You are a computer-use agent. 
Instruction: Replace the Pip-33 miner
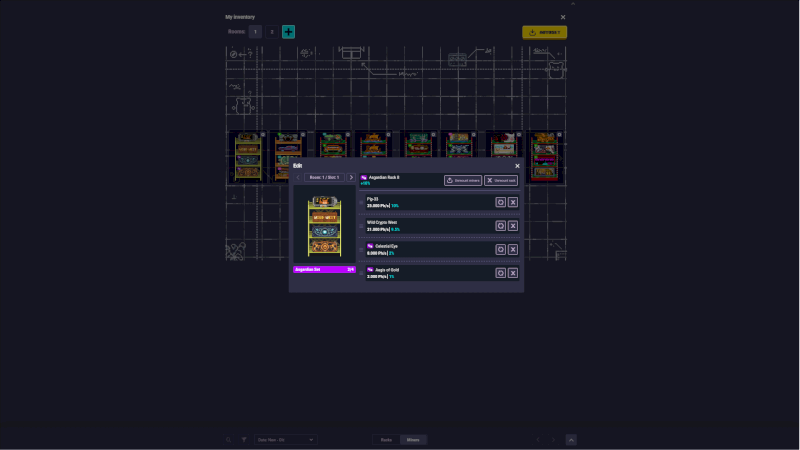501,202
